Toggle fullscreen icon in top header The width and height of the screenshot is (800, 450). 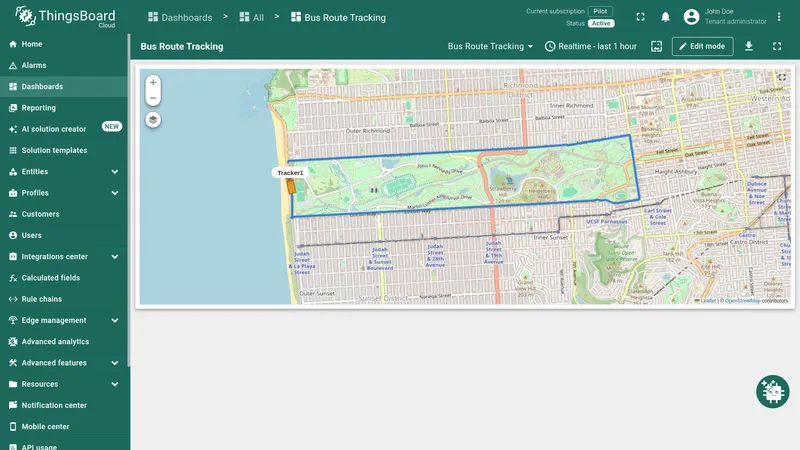pos(640,17)
